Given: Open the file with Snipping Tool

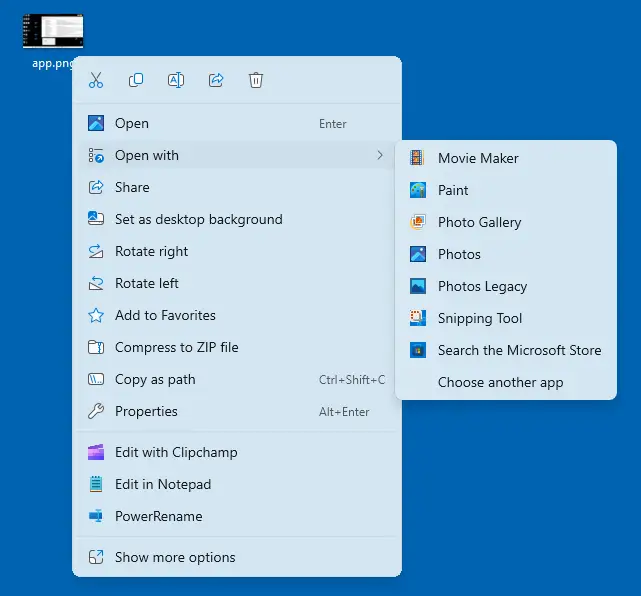Looking at the screenshot, I should pos(506,318).
